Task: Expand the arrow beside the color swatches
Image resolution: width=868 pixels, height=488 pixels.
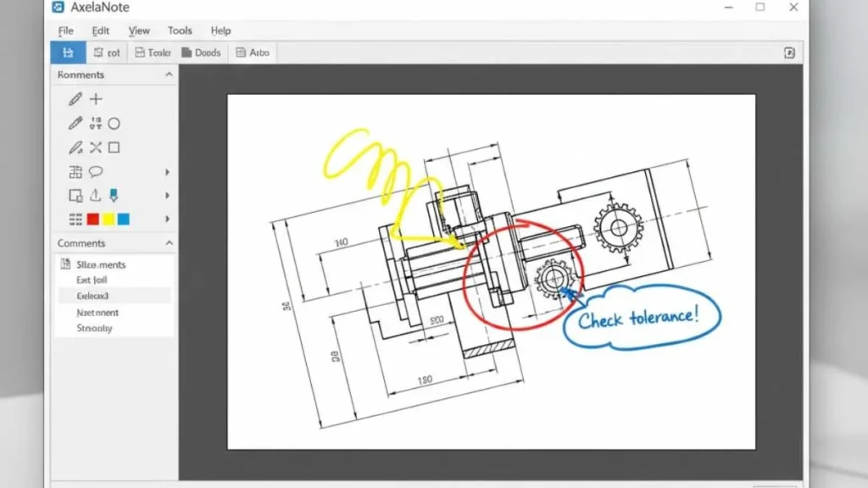Action: click(167, 219)
